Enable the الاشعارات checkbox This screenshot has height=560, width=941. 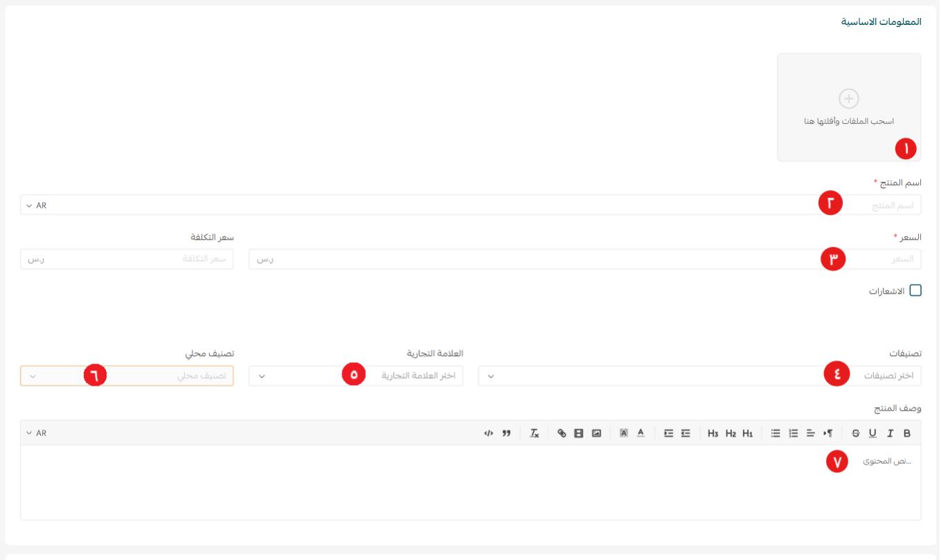pos(915,291)
